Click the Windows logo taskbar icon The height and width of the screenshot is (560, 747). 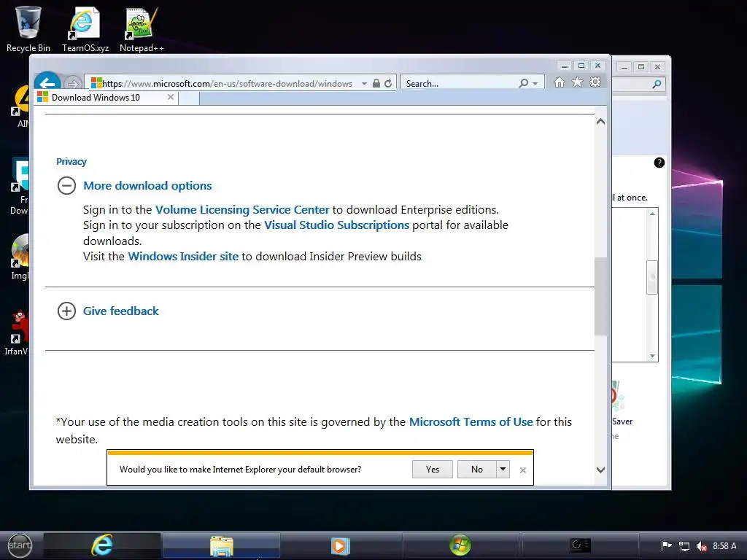click(460, 545)
